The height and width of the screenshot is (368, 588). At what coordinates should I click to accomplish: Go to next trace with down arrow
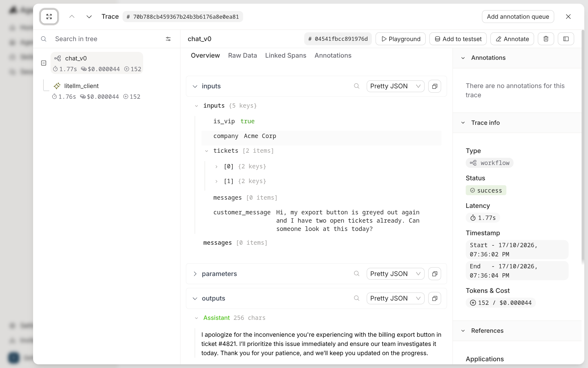tap(89, 17)
